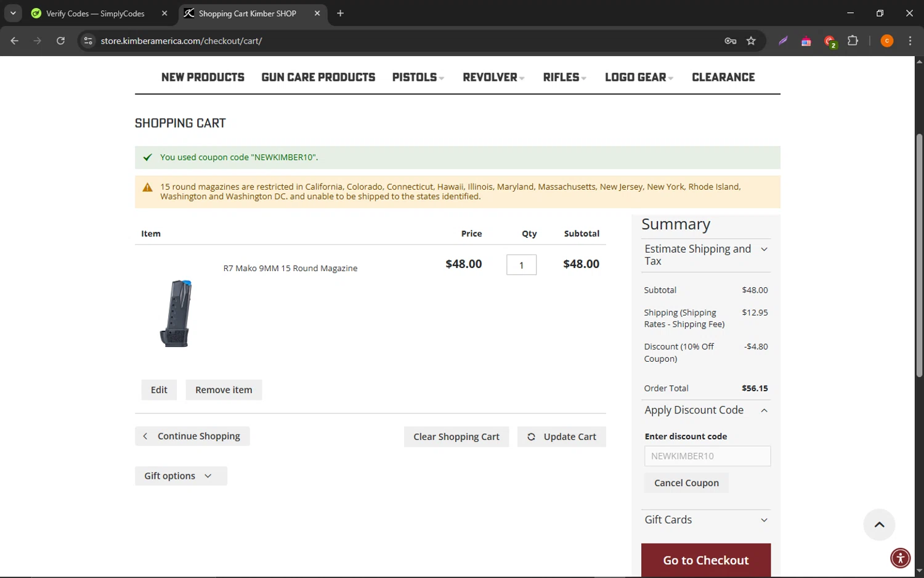This screenshot has width=924, height=578.
Task: Click the scroll-to-top arrow button
Action: (879, 525)
